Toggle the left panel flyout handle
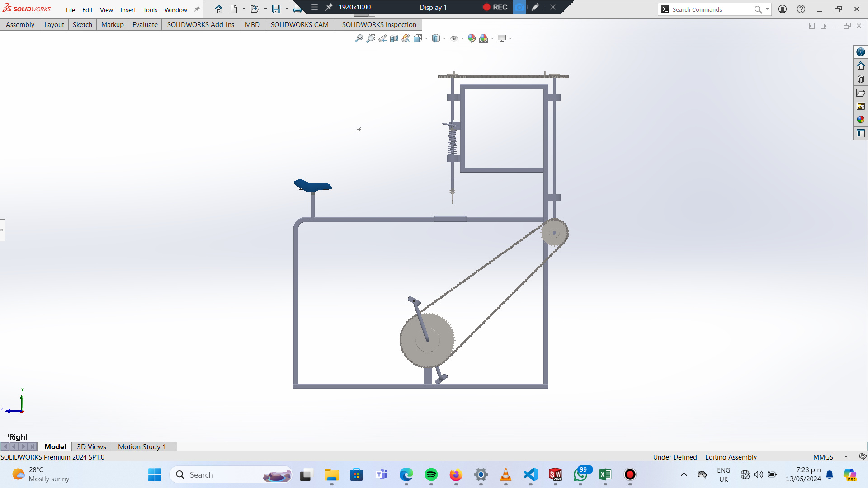868x488 pixels. coord(2,230)
